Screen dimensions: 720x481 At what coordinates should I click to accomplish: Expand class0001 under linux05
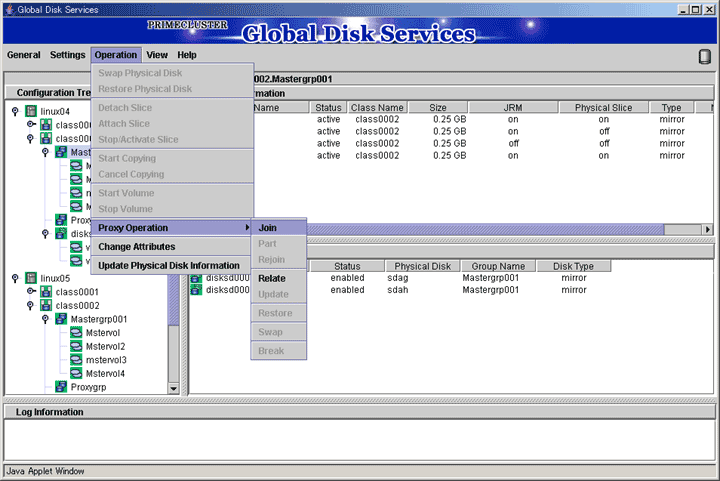pyautogui.click(x=30, y=291)
